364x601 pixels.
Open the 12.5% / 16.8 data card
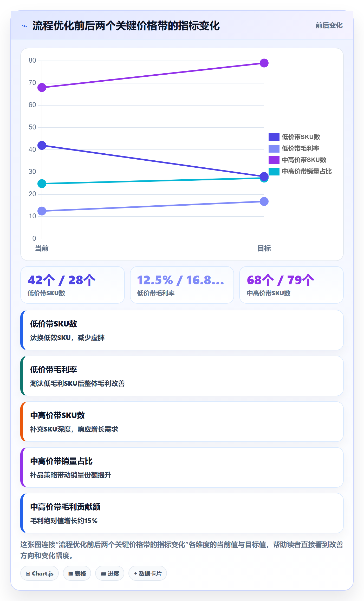182,285
